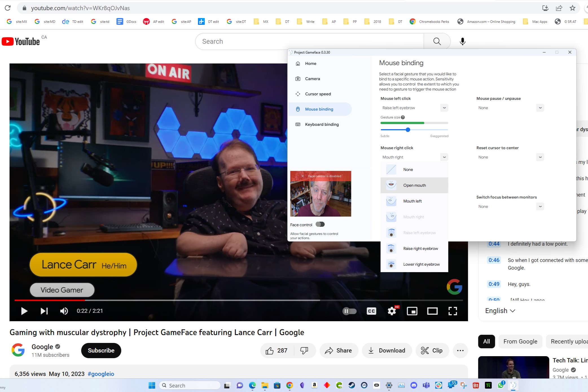
Task: Open the #googleio hashtag link
Action: coord(101,374)
